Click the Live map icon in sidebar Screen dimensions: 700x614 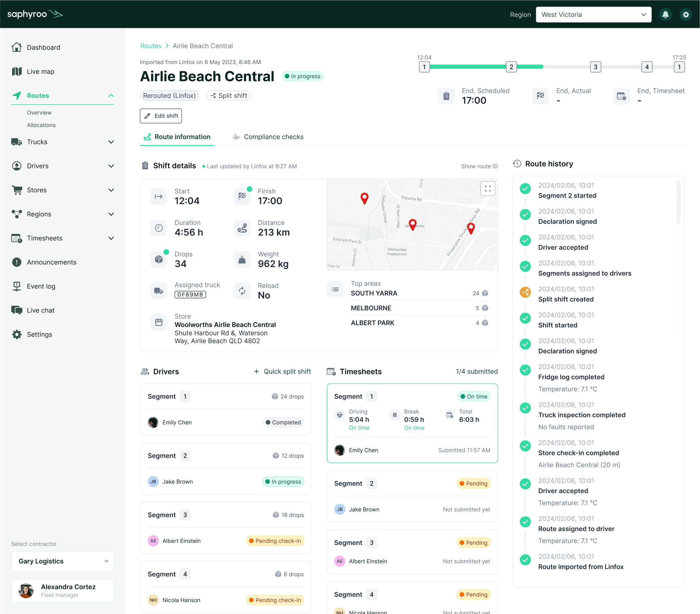click(x=16, y=71)
